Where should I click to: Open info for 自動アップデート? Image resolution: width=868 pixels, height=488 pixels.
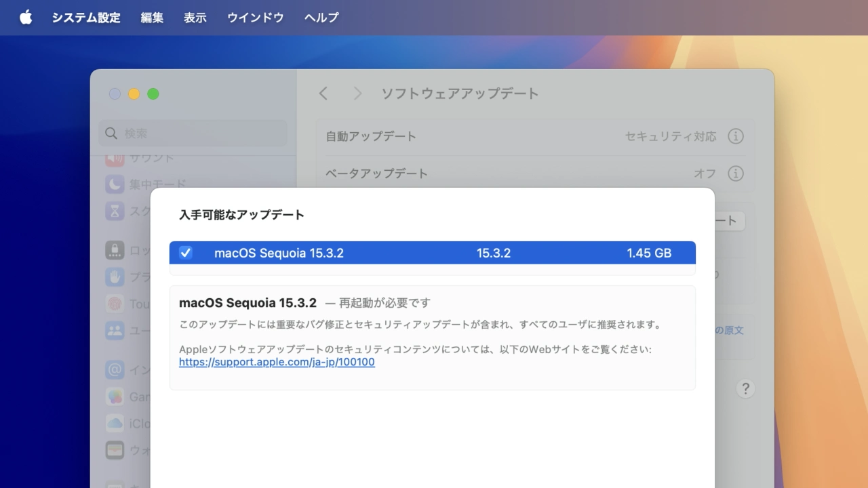pos(736,136)
